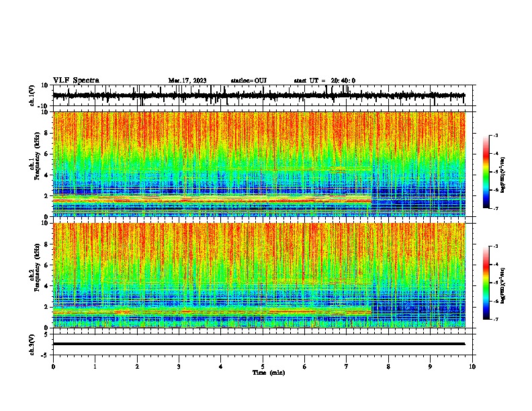The image size is (532, 411).
Task: Select the "start UT = 20:40:0" header text
Action: tap(324, 81)
